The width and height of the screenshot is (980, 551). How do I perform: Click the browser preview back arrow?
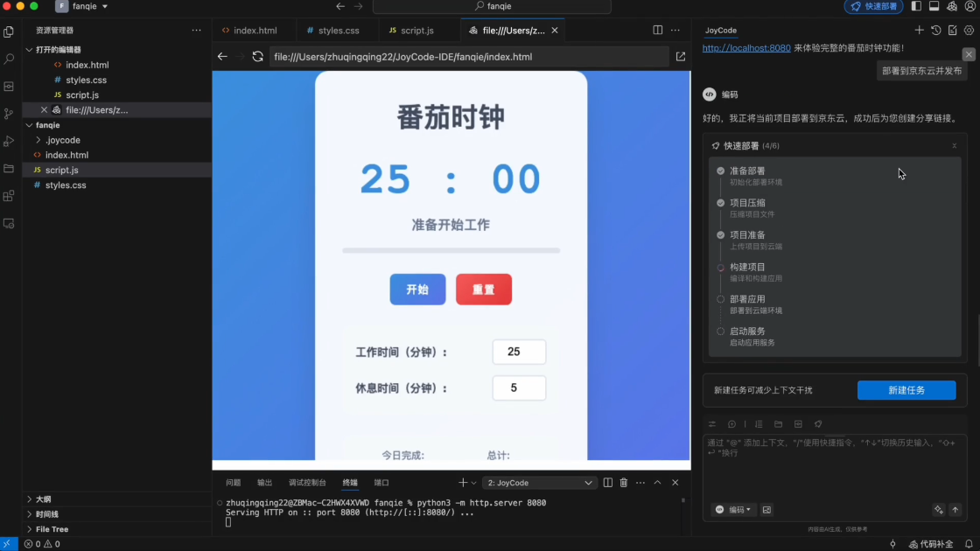coord(222,57)
